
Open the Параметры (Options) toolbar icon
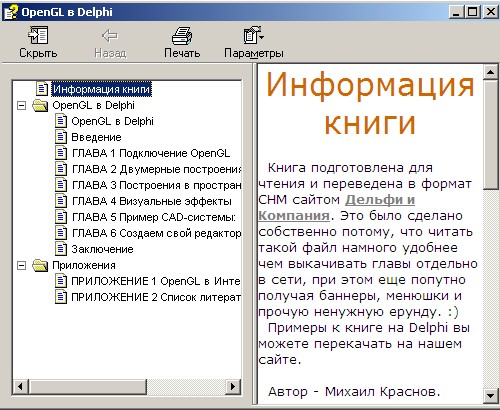[x=253, y=35]
